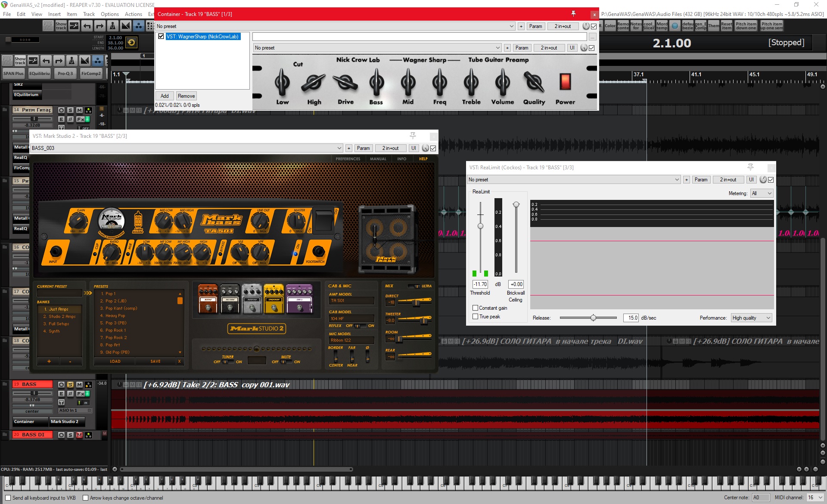This screenshot has width=827, height=504.
Task: Enable ReaLimit Constant gain checkbox
Action: point(476,308)
